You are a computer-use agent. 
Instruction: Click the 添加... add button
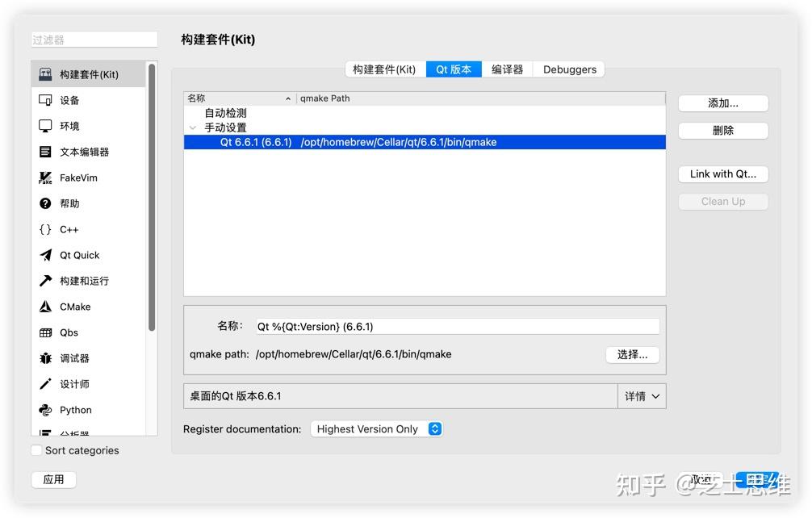(x=723, y=103)
